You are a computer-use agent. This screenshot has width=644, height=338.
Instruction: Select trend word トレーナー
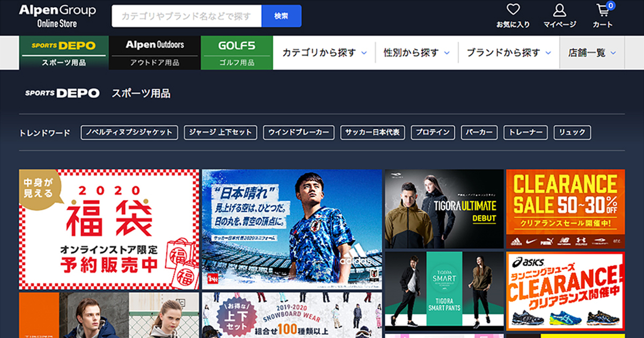pyautogui.click(x=526, y=133)
